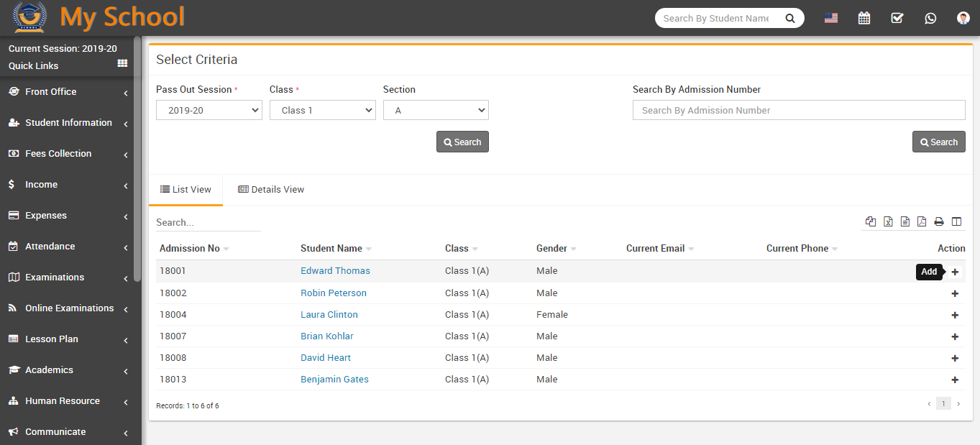Sort by Current Email column
The width and height of the screenshot is (980, 445).
pos(660,248)
